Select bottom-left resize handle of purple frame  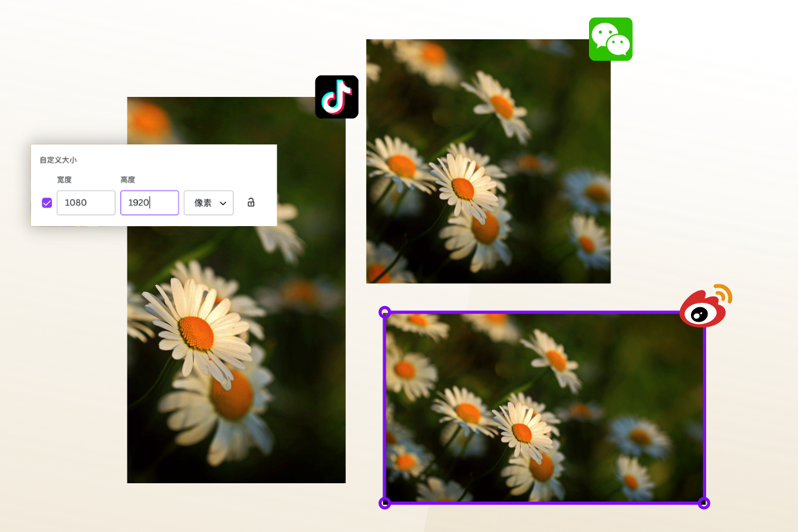pyautogui.click(x=384, y=503)
